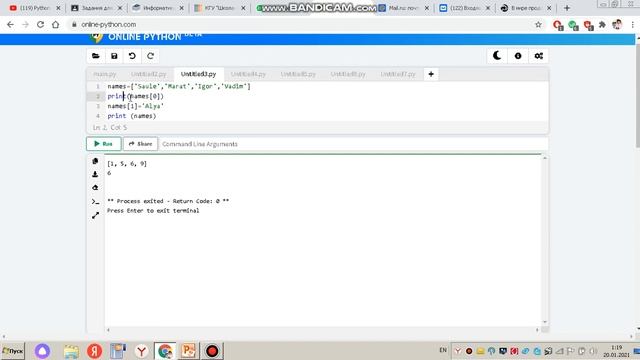The image size is (640, 360).
Task: Click code line names[1]='Alya'
Action: tap(136, 106)
